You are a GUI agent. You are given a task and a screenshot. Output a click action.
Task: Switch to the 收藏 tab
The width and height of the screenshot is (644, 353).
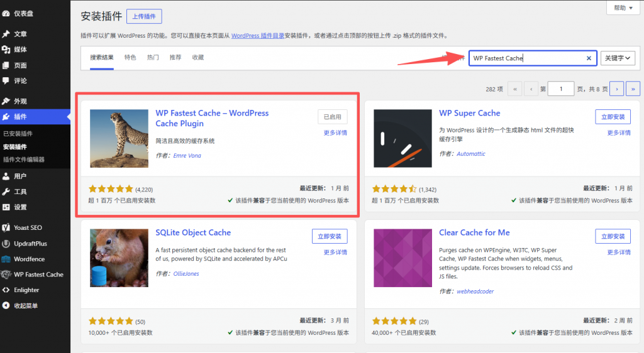click(x=198, y=57)
